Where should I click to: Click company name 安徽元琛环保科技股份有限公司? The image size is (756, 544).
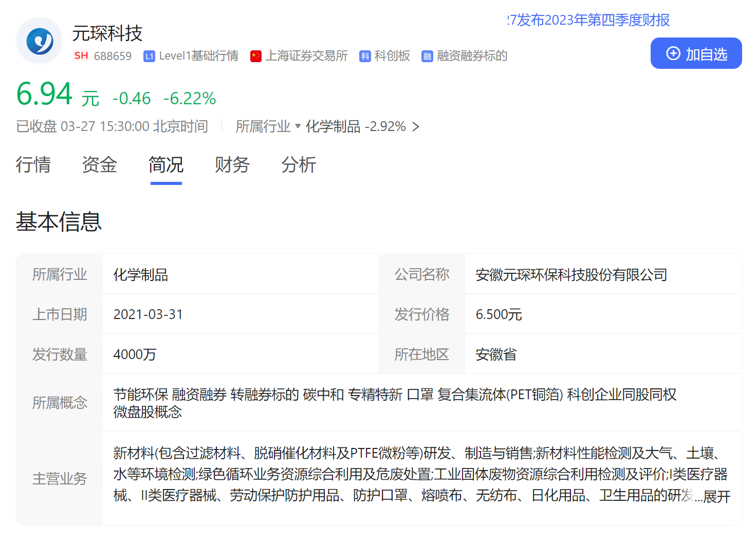click(571, 275)
